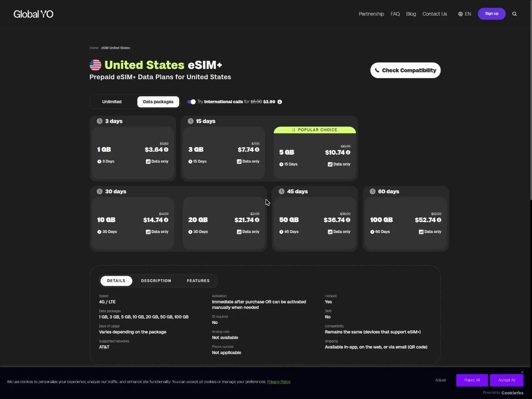Select the Data packages tab
Image resolution: width=532 pixels, height=399 pixels.
pyautogui.click(x=158, y=102)
